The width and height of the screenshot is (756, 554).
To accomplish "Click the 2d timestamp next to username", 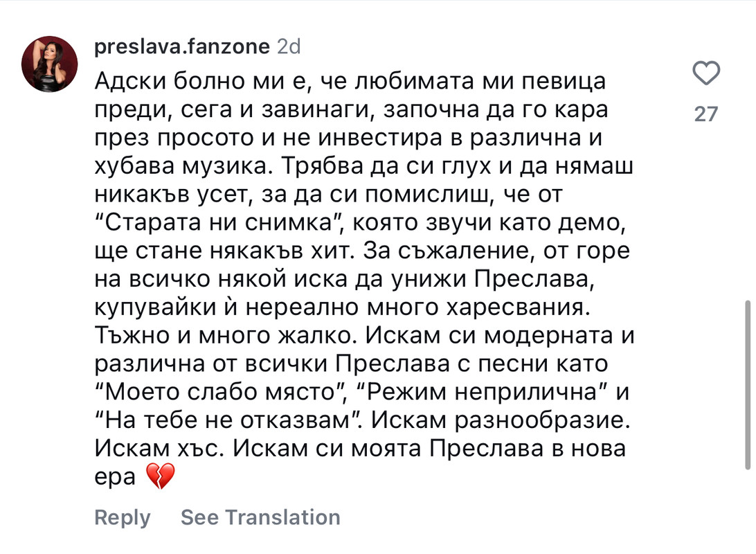I will (289, 46).
